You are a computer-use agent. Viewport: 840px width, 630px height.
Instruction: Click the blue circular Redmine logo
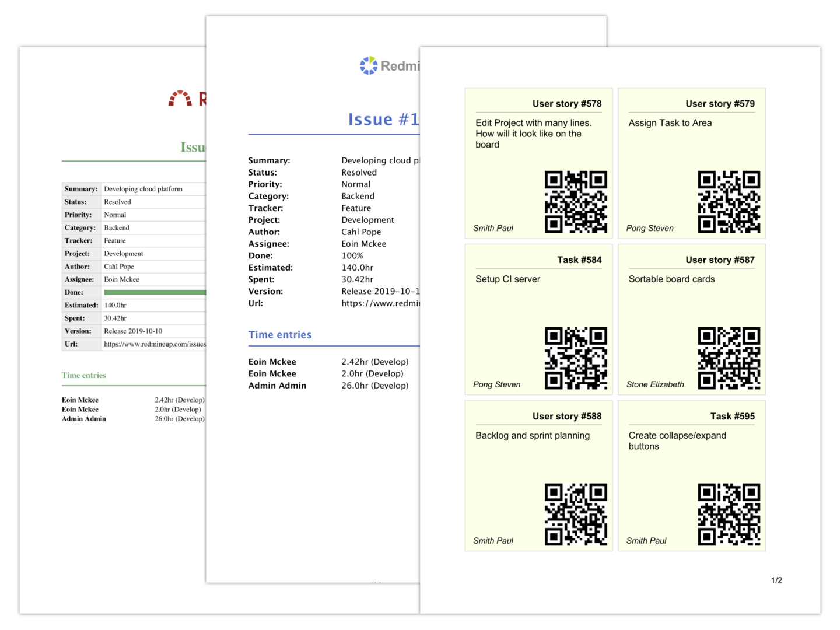pos(369,66)
